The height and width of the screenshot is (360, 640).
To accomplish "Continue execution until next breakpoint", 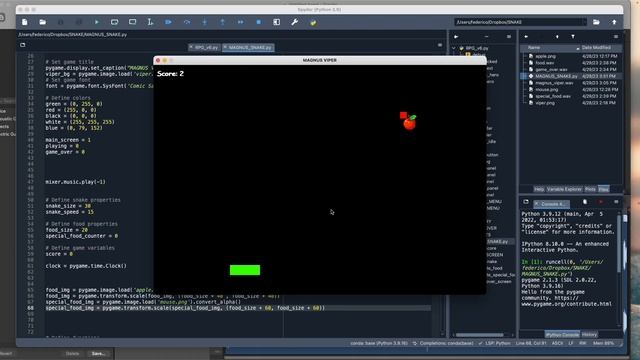I will (x=240, y=22).
